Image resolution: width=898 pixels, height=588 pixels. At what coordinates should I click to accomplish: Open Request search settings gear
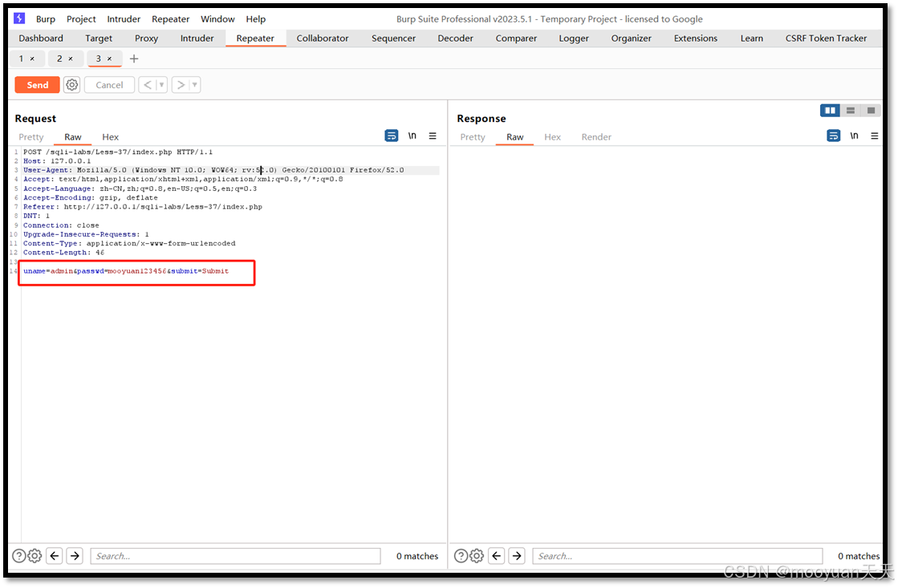pos(35,555)
